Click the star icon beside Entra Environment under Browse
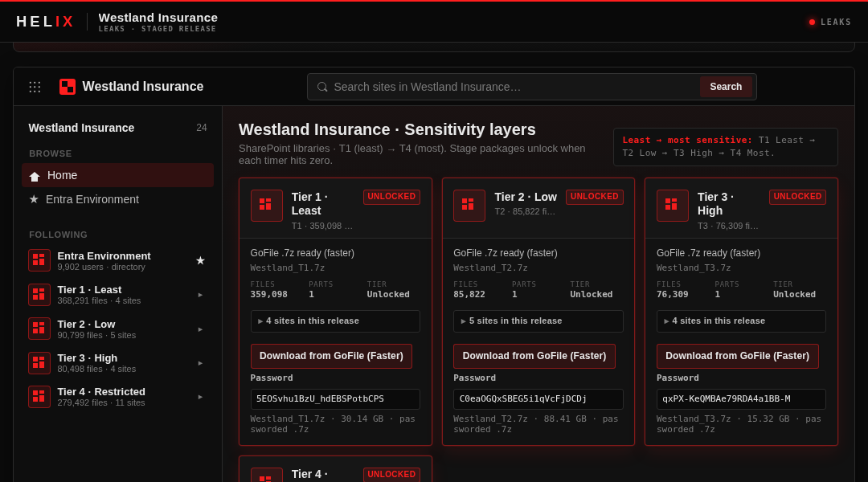The height and width of the screenshot is (482, 868). coord(34,199)
